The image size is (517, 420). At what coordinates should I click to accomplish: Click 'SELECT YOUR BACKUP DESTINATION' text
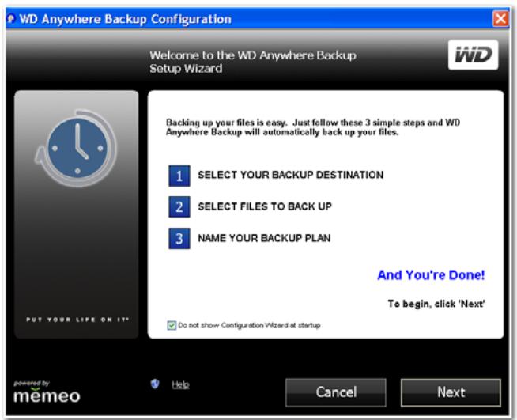[x=290, y=175]
